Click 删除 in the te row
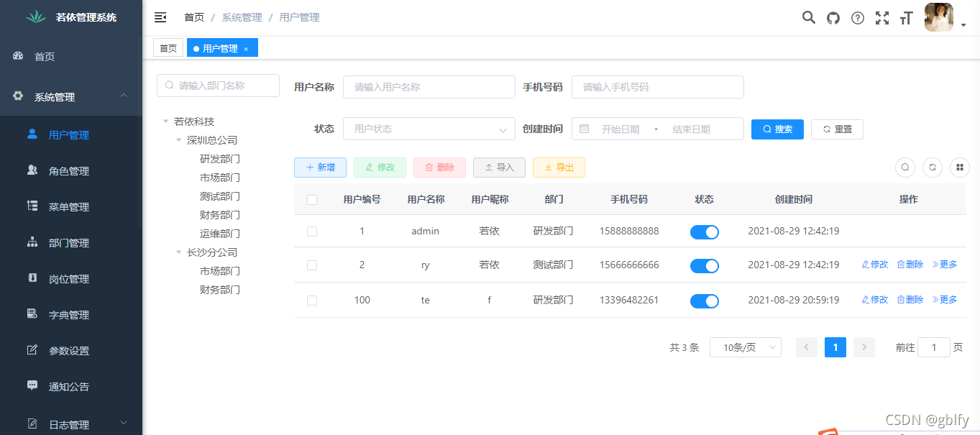 pos(910,300)
